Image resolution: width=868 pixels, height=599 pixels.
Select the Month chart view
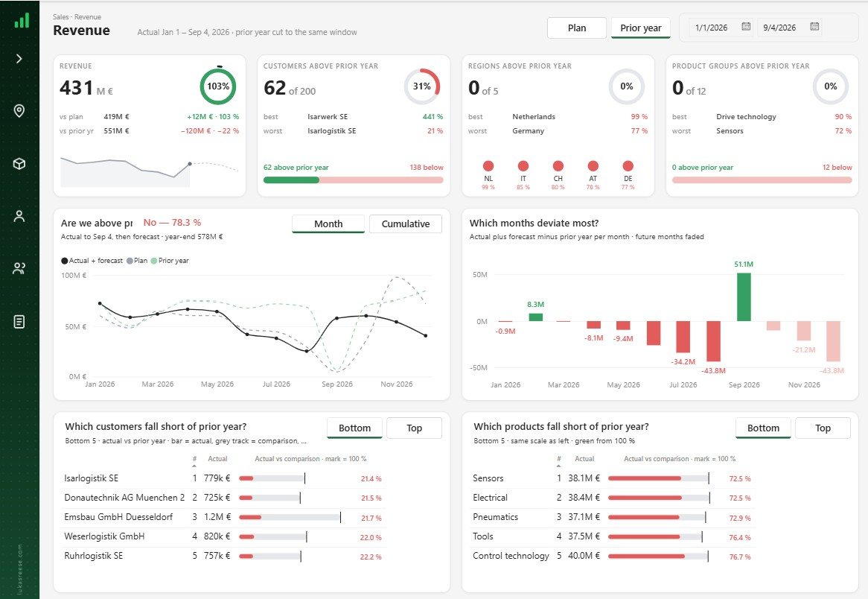coord(328,224)
